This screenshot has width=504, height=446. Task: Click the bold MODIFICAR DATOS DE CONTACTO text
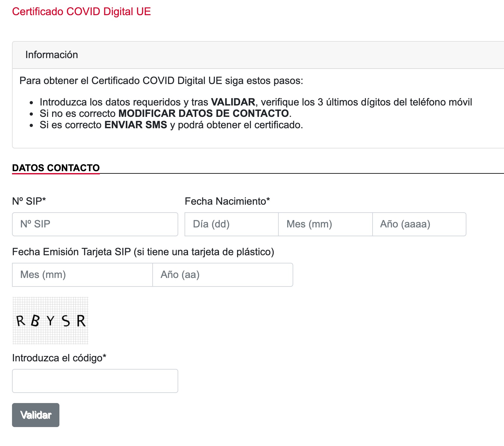(x=203, y=113)
